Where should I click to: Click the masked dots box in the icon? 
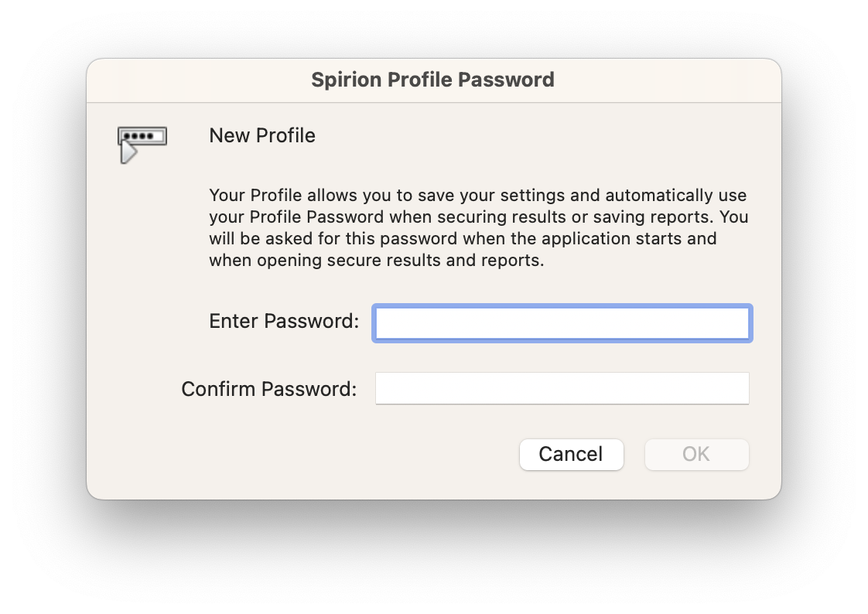tap(142, 136)
